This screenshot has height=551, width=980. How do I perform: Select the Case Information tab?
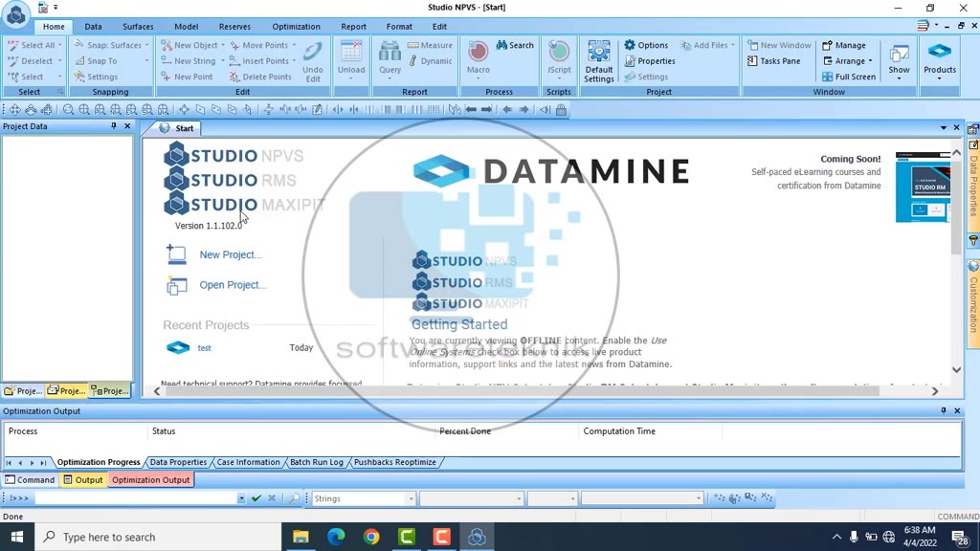(x=248, y=462)
